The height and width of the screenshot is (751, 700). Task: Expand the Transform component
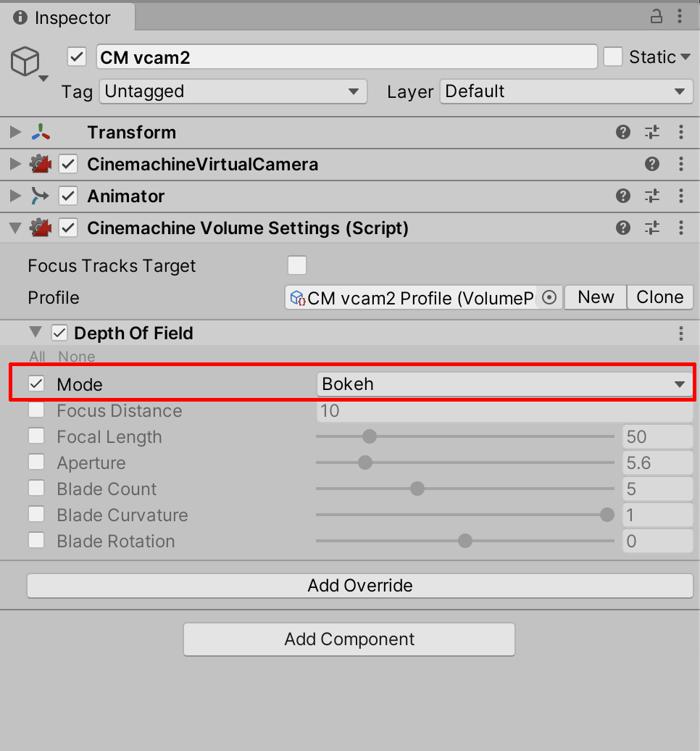pos(14,132)
